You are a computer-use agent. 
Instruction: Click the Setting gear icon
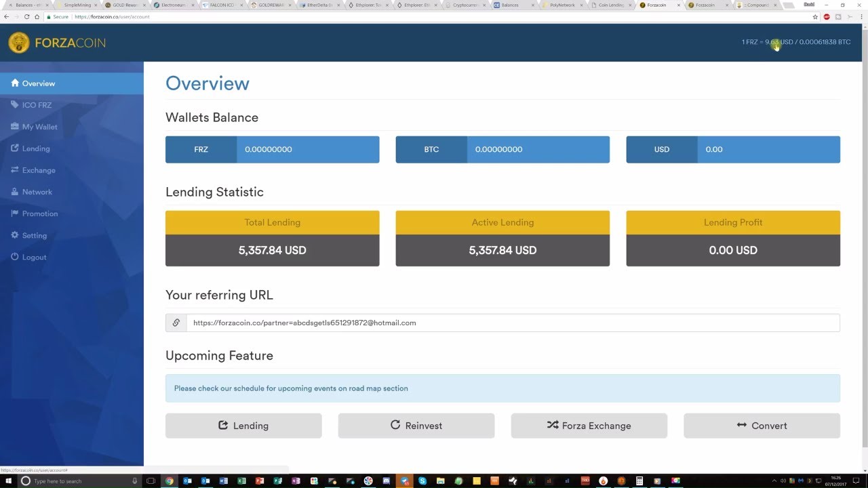(x=15, y=235)
